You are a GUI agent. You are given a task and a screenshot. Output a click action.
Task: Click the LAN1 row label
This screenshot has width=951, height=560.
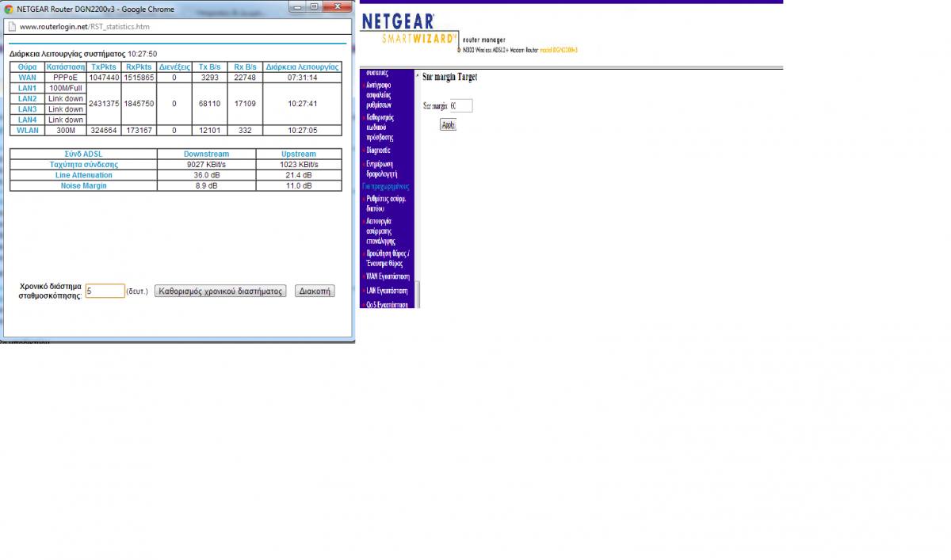27,88
